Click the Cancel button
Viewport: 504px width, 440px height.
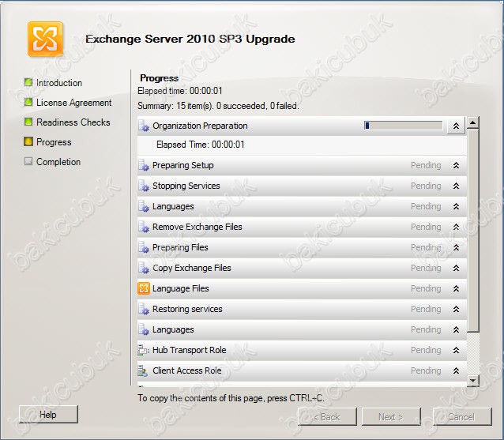pos(462,416)
